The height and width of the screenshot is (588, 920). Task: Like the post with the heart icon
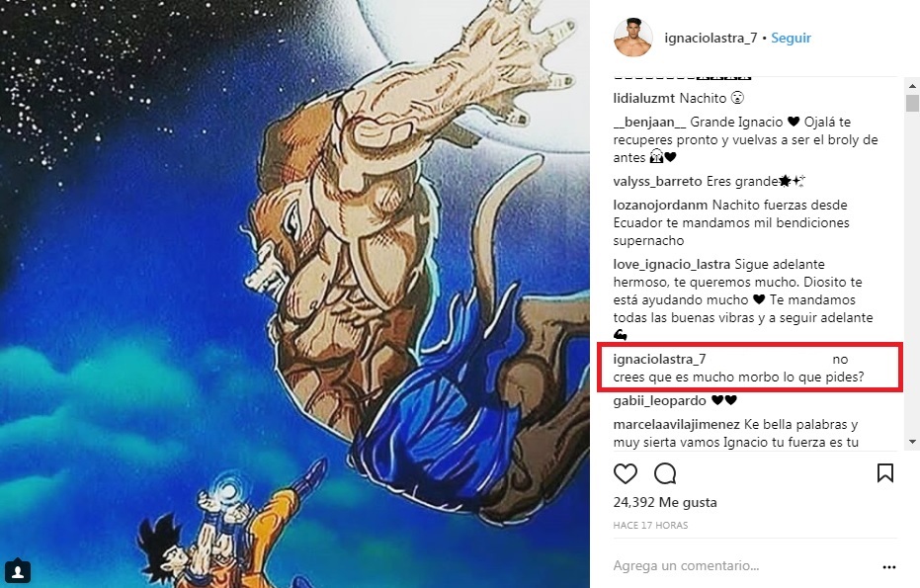[625, 473]
